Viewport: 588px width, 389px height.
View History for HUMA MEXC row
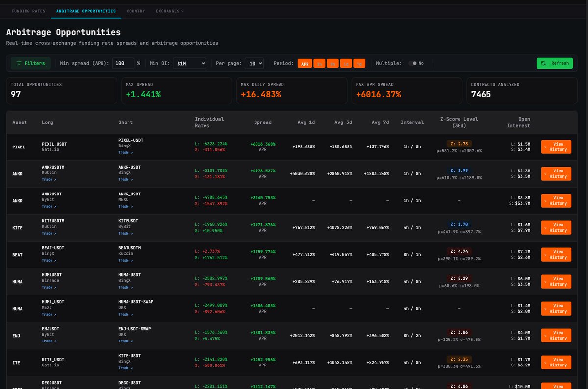pos(556,309)
